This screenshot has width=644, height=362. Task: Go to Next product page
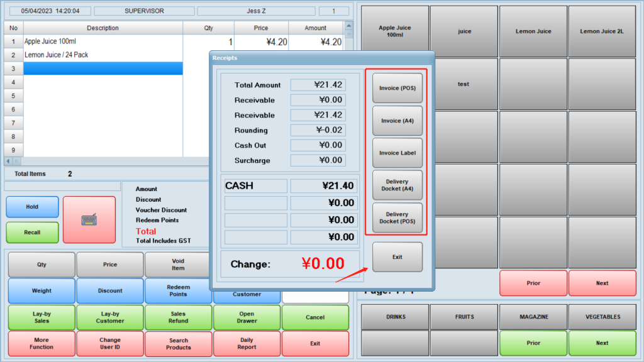[602, 283]
